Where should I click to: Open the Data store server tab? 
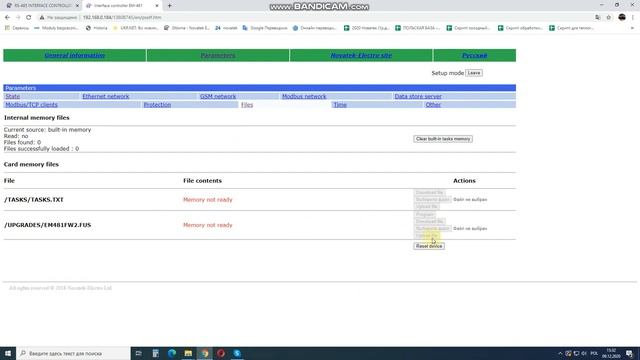418,96
